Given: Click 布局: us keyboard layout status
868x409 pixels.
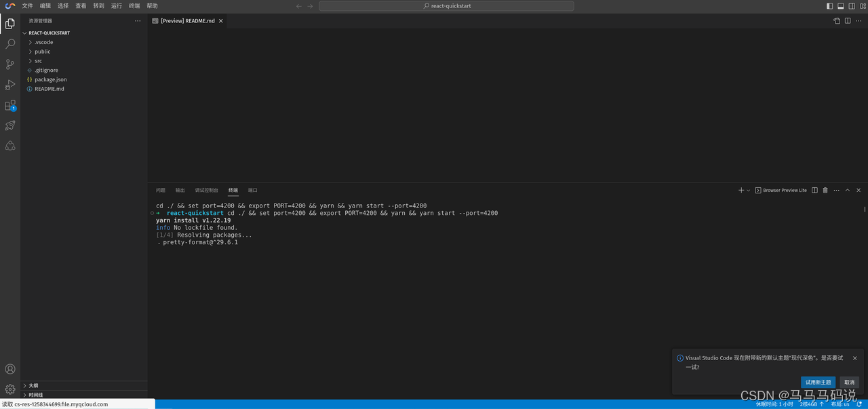Looking at the screenshot, I should pyautogui.click(x=840, y=404).
